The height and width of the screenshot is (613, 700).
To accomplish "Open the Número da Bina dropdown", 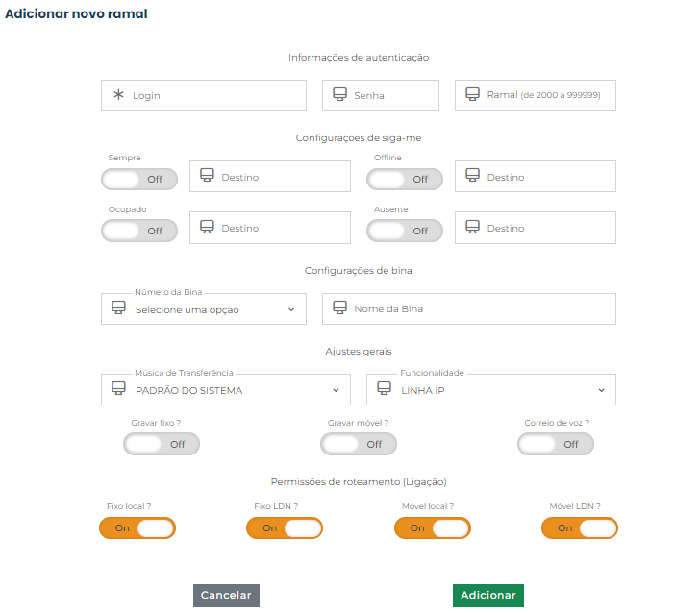I will (204, 309).
